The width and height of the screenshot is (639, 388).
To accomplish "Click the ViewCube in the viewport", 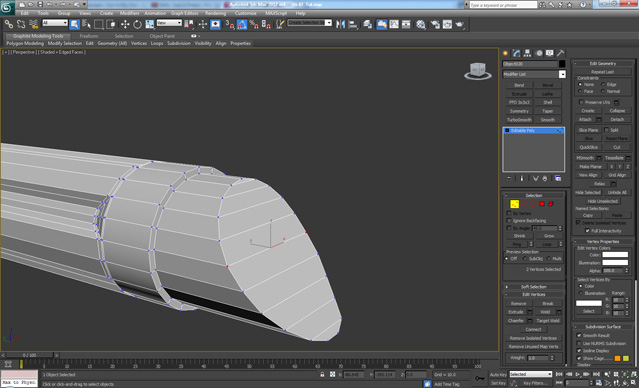I will (478, 71).
